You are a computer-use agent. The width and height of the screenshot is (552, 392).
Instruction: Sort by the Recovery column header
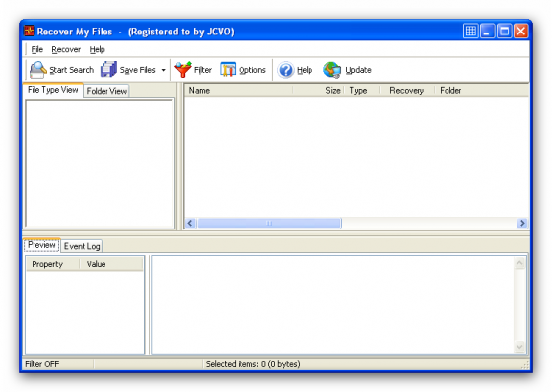pyautogui.click(x=406, y=91)
